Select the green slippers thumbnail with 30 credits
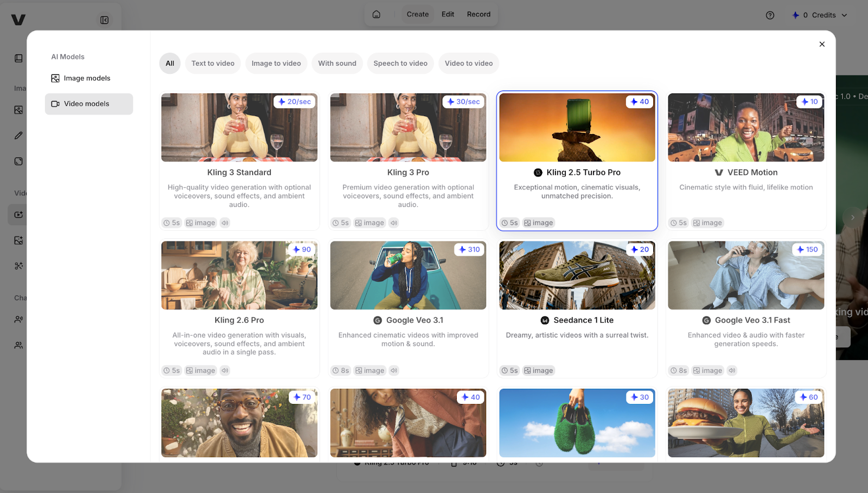This screenshot has width=868, height=493. (577, 423)
